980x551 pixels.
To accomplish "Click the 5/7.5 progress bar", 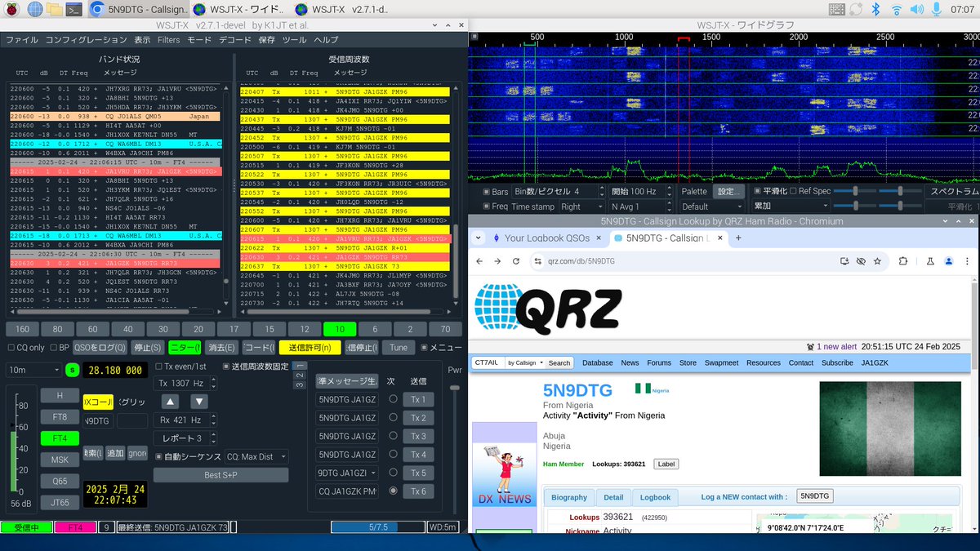I will tap(378, 528).
